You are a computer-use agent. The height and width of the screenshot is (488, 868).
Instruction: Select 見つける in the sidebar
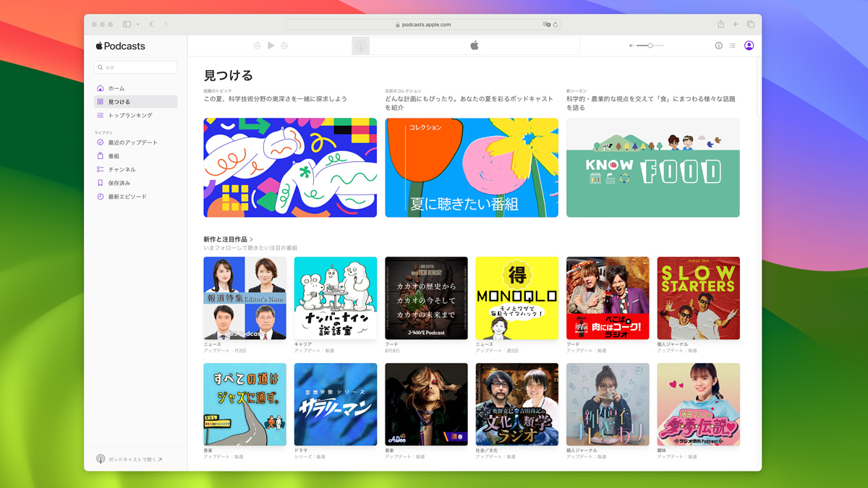coord(135,102)
